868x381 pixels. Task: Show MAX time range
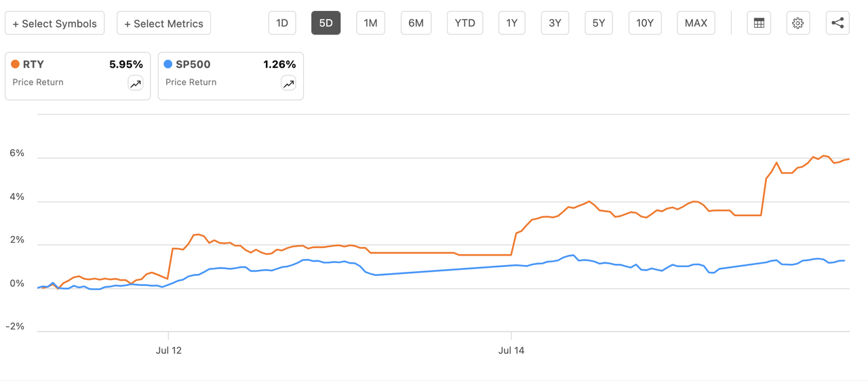tap(696, 23)
